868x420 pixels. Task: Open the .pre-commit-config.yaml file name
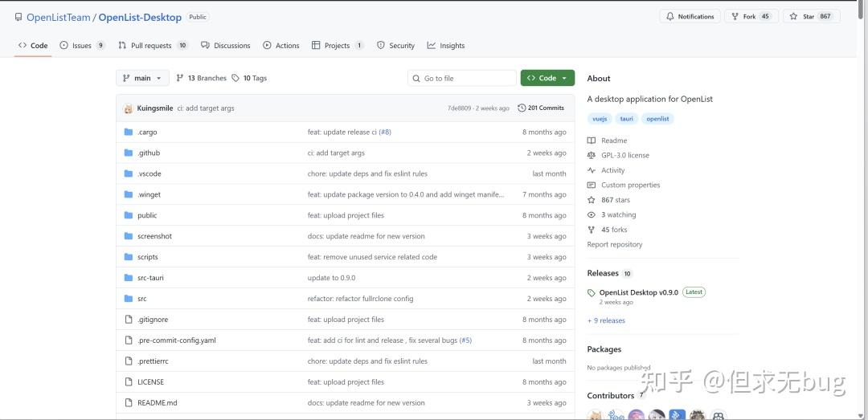click(x=177, y=340)
